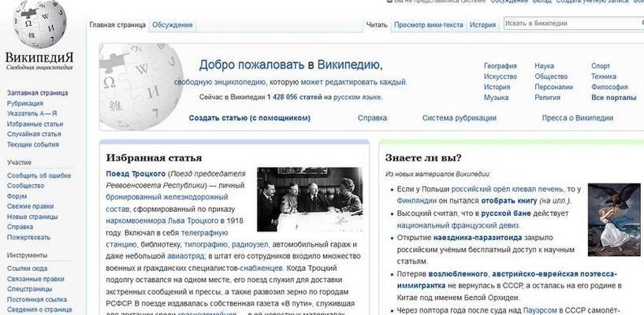Open национальный французский девиз link
644x315 pixels.
458,225
